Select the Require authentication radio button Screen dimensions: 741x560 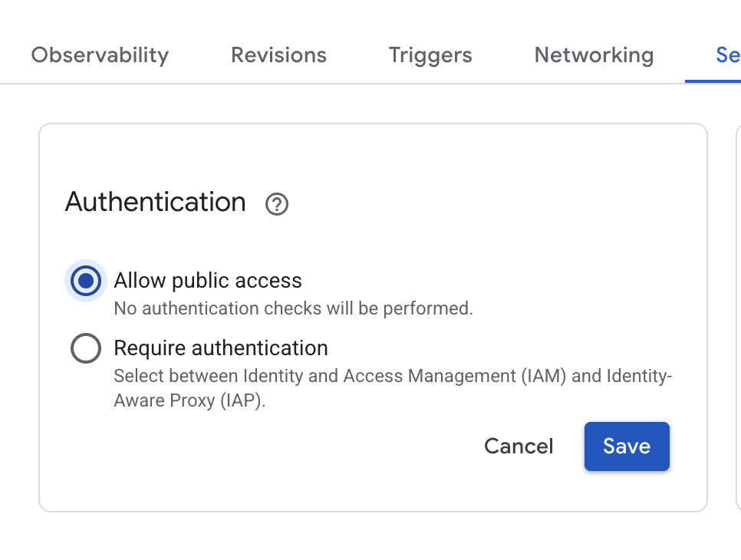(86, 348)
